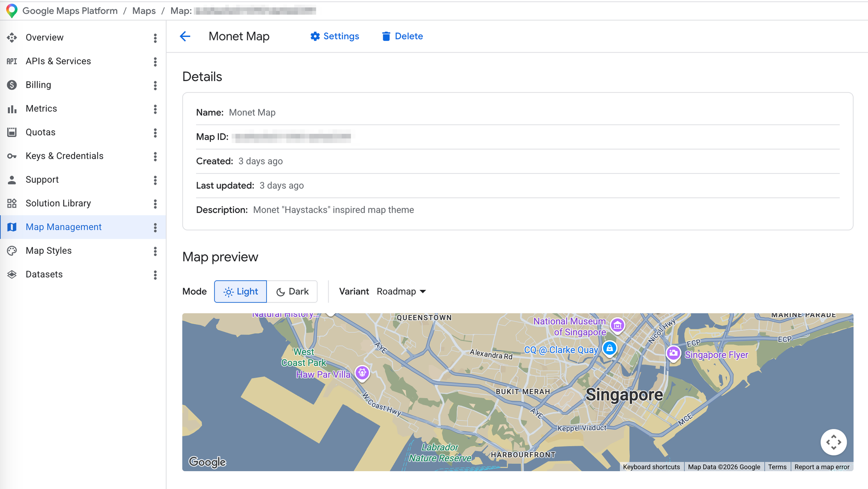
Task: Open Quotas more options menu
Action: (155, 132)
